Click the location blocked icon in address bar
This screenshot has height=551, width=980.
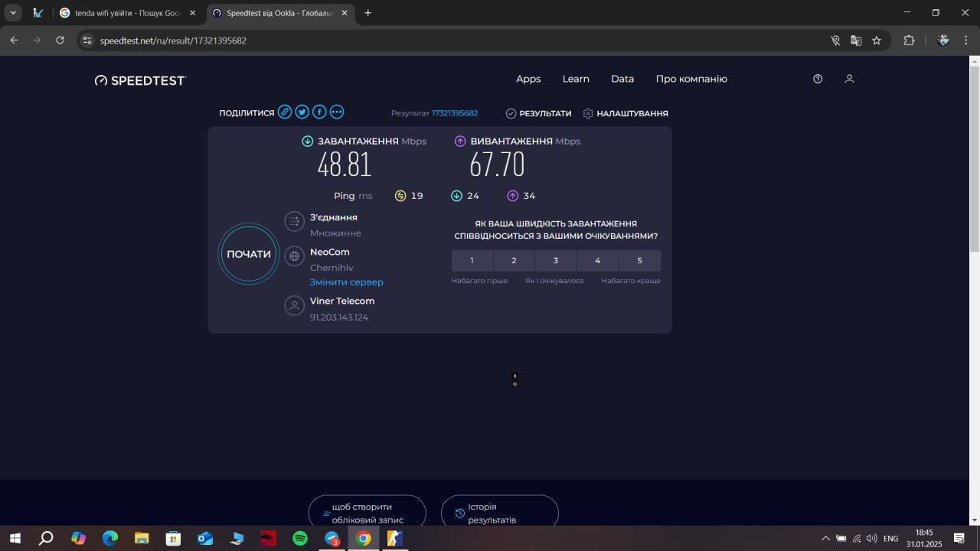click(x=835, y=41)
